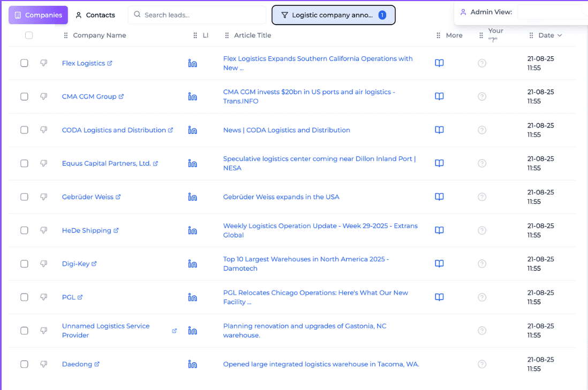Open read-more book icon for PGL row
This screenshot has width=588, height=390.
pyautogui.click(x=439, y=297)
